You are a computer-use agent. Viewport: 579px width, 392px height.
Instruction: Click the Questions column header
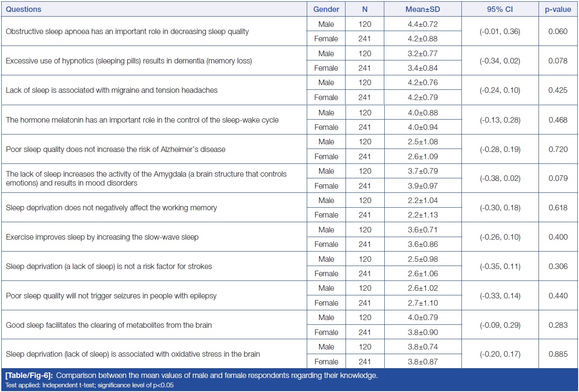(x=24, y=9)
